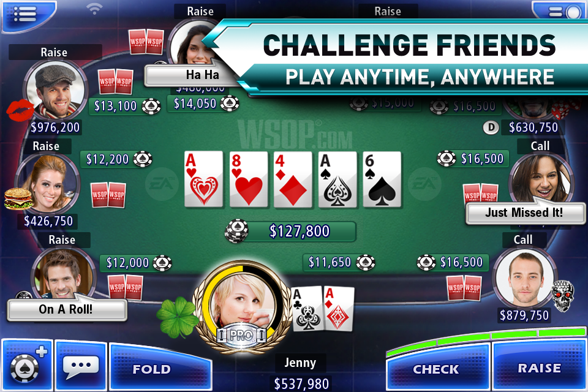The image size is (588, 392).
Task: Click the Ace of spades community card
Action: [x=337, y=179]
